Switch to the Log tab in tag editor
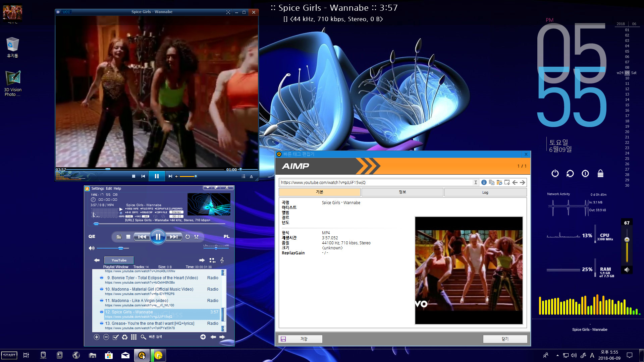This screenshot has height=362, width=644. tap(485, 192)
